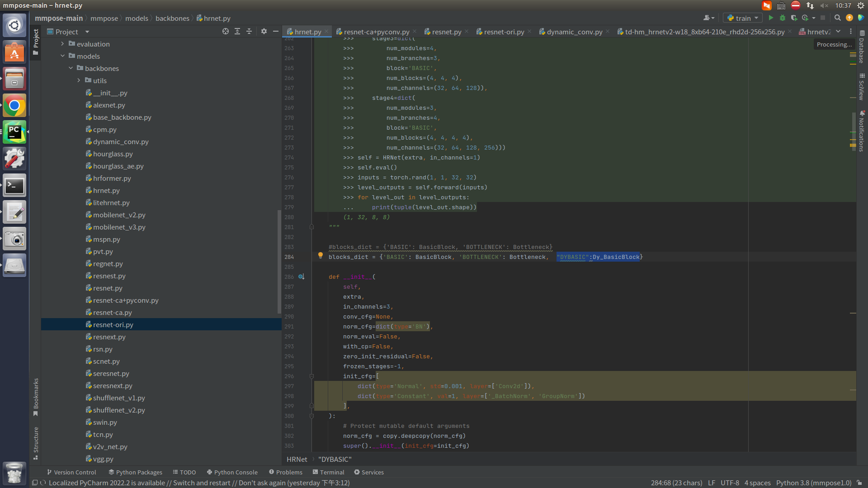The height and width of the screenshot is (488, 868).
Task: Run 'train' with coverage icon
Action: tap(794, 18)
